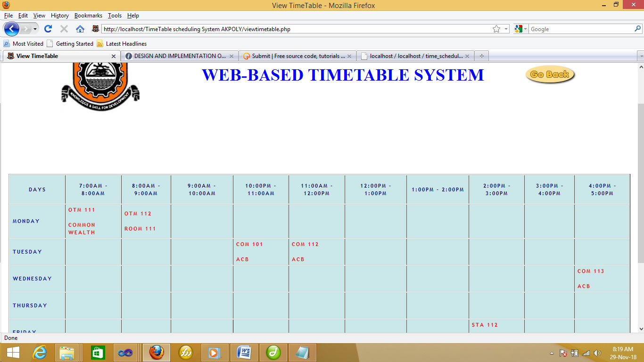Screen dimensions: 644x362
Task: Click the Firefox Home icon
Action: pyautogui.click(x=80, y=29)
